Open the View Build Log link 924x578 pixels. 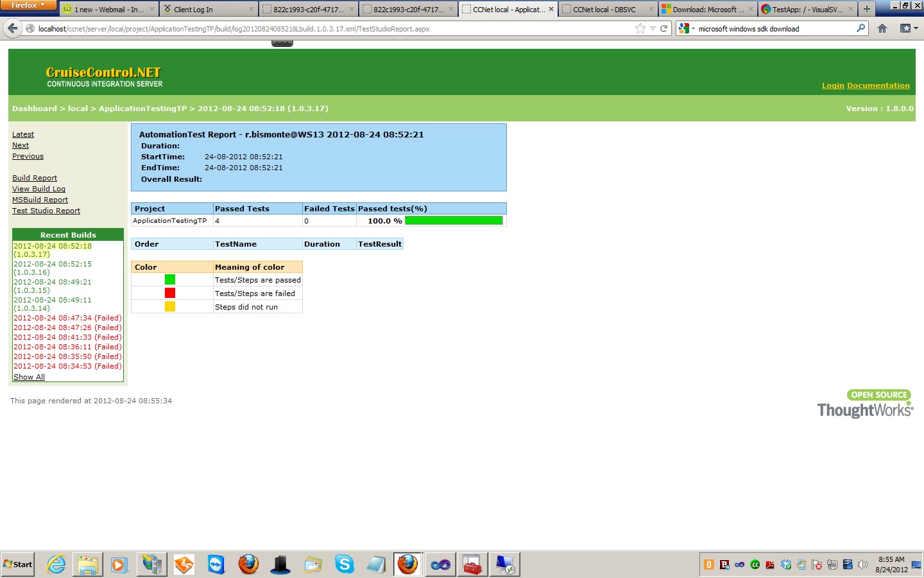[38, 189]
